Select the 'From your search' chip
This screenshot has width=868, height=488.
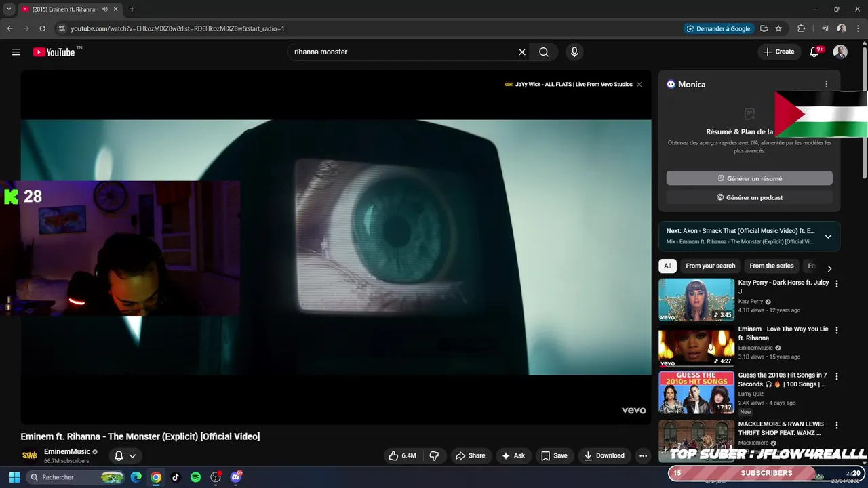(x=710, y=266)
